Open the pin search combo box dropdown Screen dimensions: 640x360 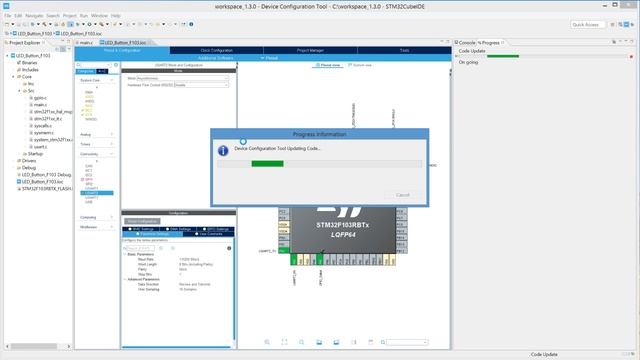[x=425, y=342]
